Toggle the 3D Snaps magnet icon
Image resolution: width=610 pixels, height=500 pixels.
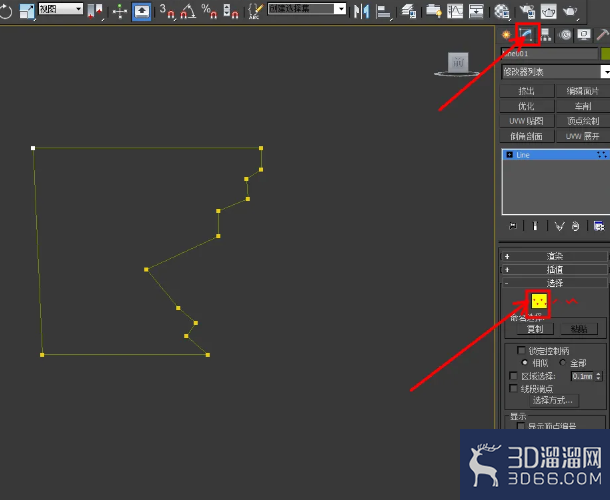coord(167,11)
